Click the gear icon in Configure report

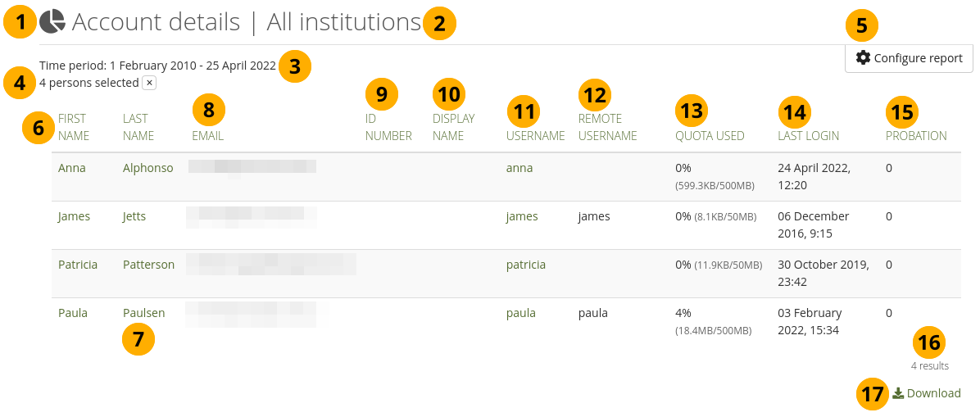click(863, 58)
